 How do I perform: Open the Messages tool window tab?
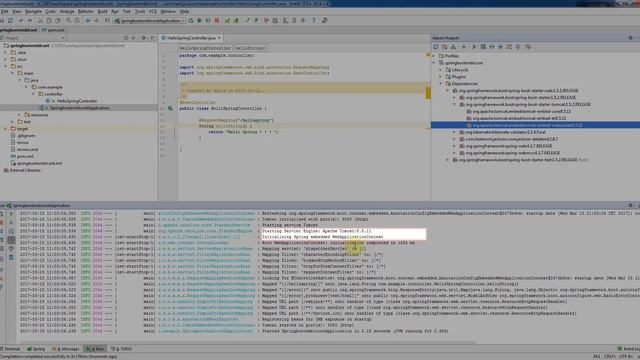pyautogui.click(x=66, y=349)
